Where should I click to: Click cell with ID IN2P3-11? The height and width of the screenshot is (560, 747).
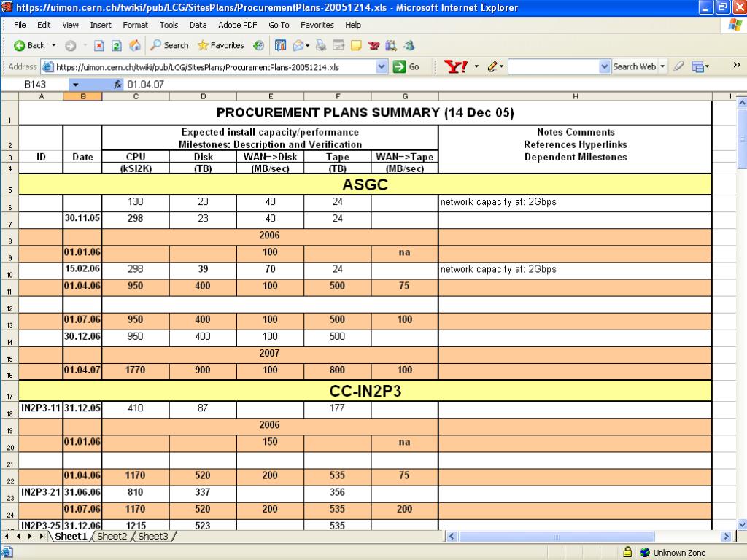point(41,408)
